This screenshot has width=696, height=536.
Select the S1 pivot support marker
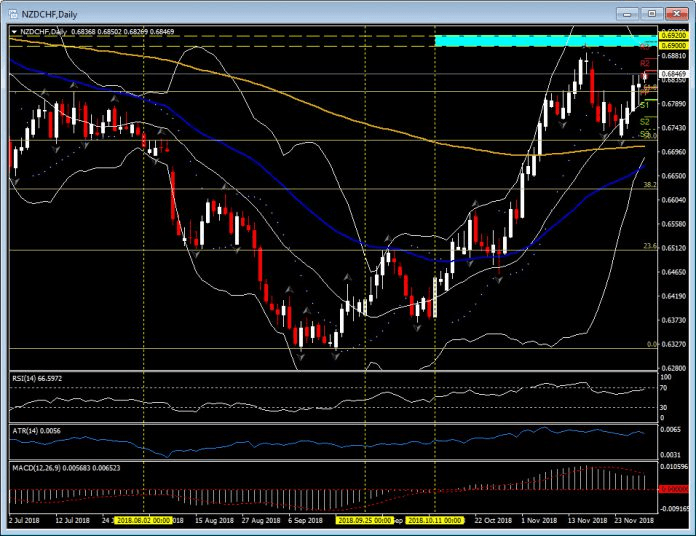tap(645, 104)
